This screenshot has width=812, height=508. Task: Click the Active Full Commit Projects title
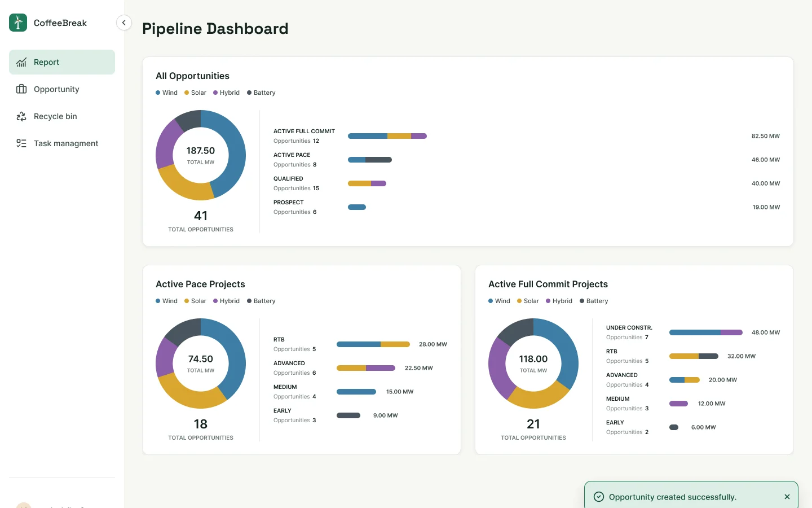[x=548, y=284]
